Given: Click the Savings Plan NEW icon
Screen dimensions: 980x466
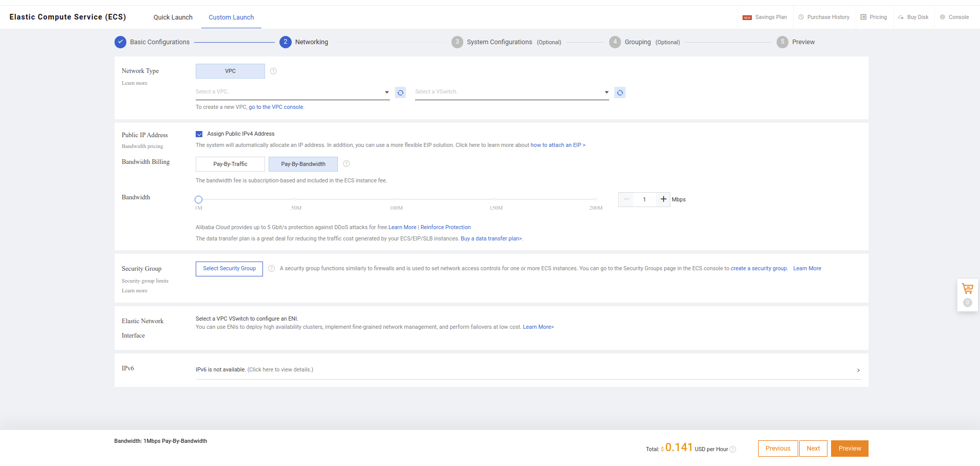Looking at the screenshot, I should (x=747, y=17).
